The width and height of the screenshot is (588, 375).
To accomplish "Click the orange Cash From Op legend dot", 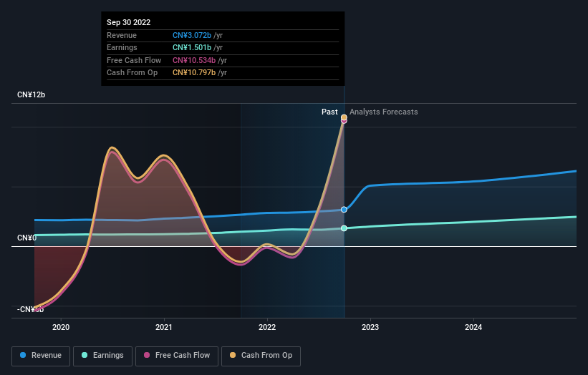I will click(x=233, y=356).
